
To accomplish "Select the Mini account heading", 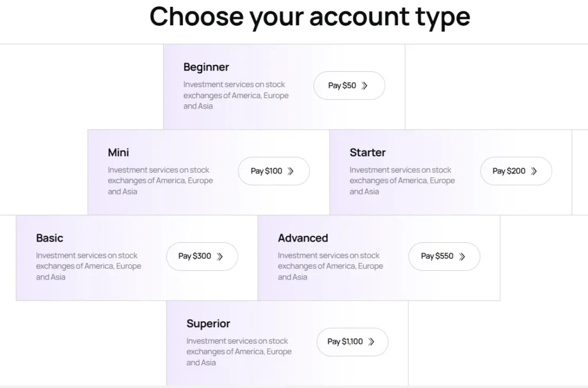I will pyautogui.click(x=118, y=153).
